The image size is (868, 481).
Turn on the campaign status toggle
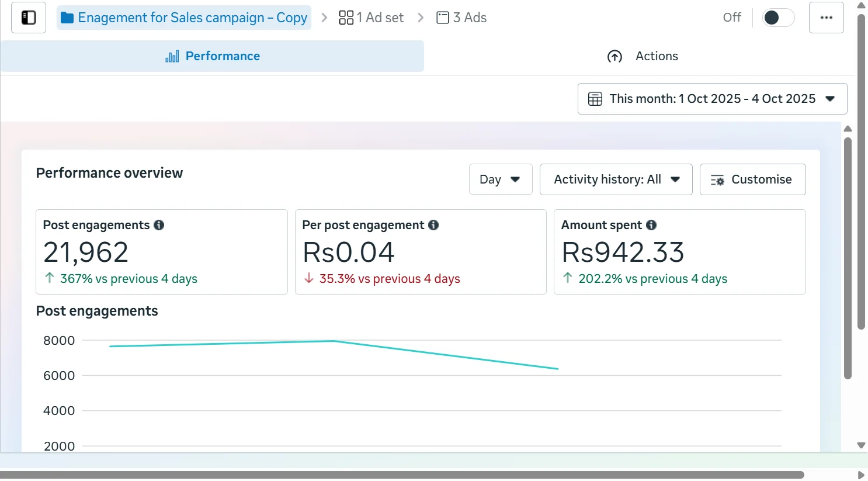(778, 18)
